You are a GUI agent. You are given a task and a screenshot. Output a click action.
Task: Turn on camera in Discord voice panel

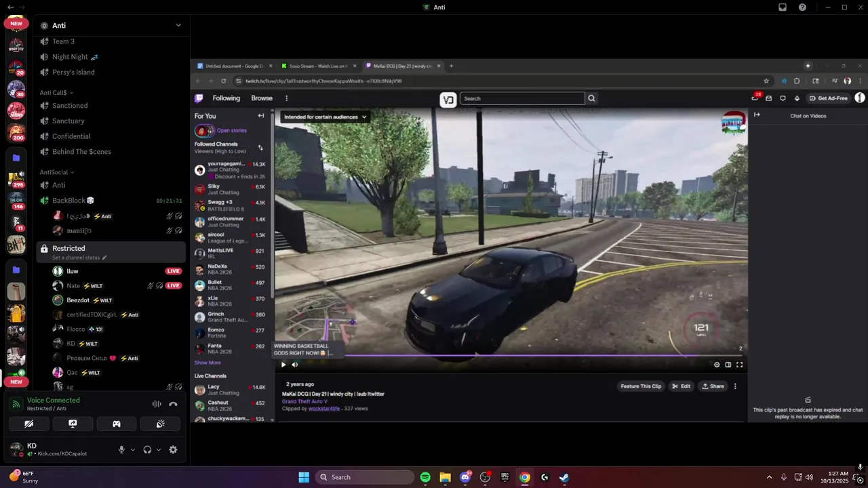[x=28, y=424]
